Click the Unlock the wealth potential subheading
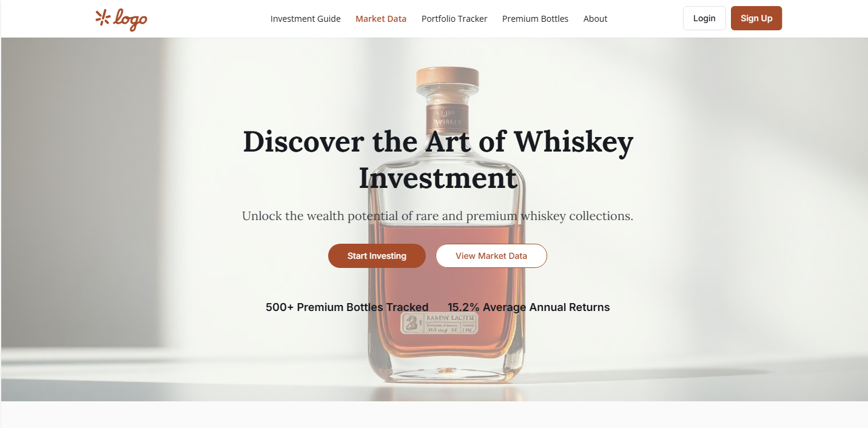The image size is (868, 428). click(437, 216)
